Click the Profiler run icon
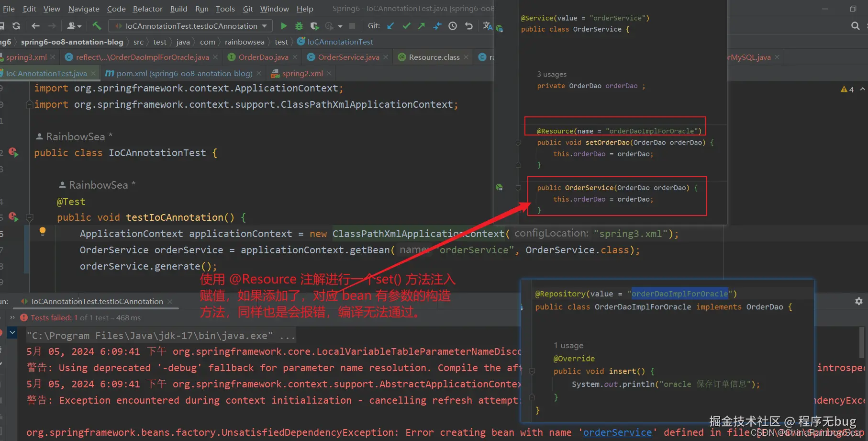The image size is (868, 441). [x=329, y=26]
